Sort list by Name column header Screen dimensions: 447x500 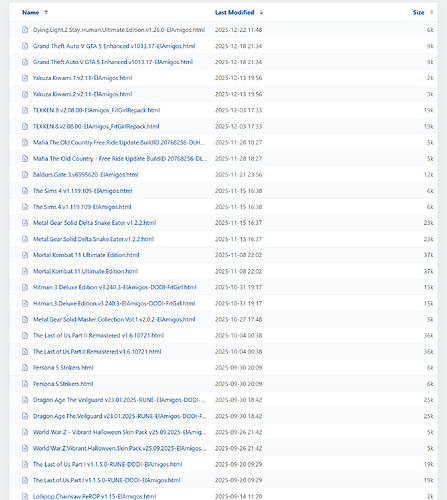[x=31, y=12]
